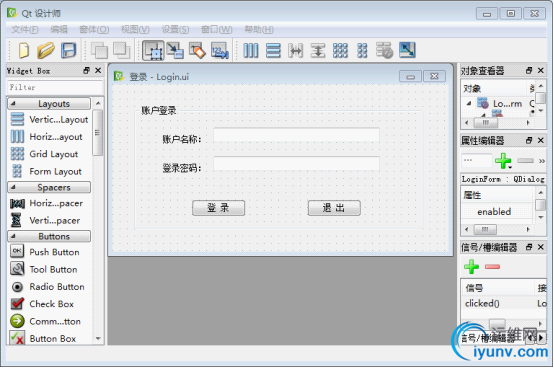Screen dimensions: 554x368
Task: Switch to Edit Tab Order mode
Action: pos(220,50)
